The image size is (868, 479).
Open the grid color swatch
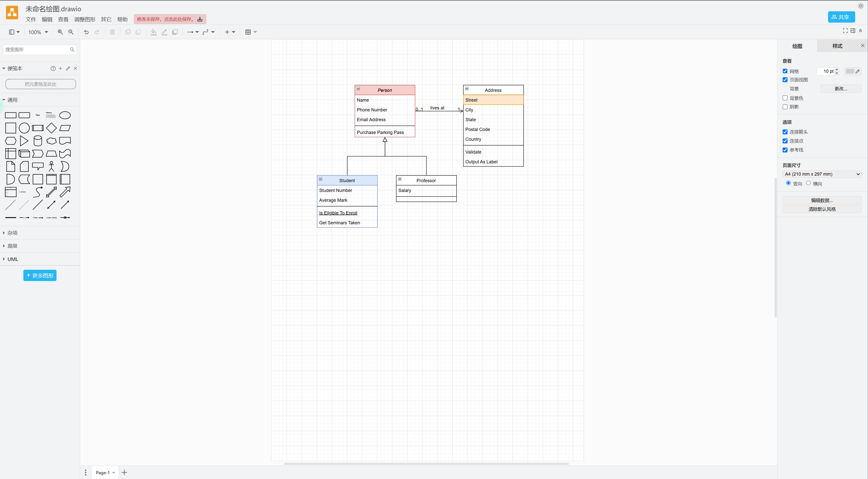[850, 71]
